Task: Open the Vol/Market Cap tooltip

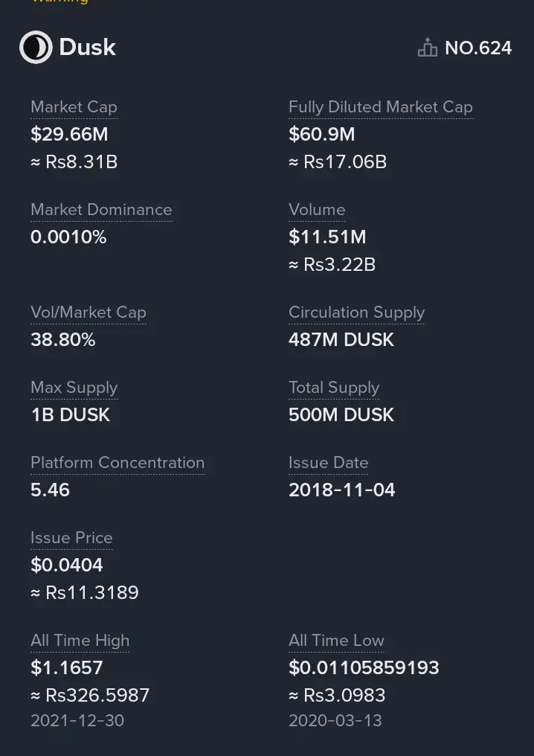Action: click(x=88, y=313)
